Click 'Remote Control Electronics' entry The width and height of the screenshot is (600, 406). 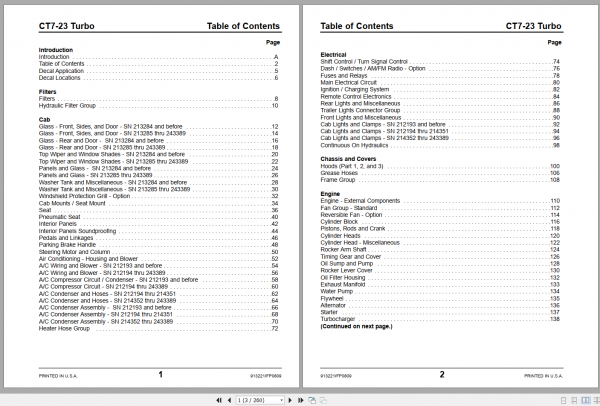click(x=356, y=96)
